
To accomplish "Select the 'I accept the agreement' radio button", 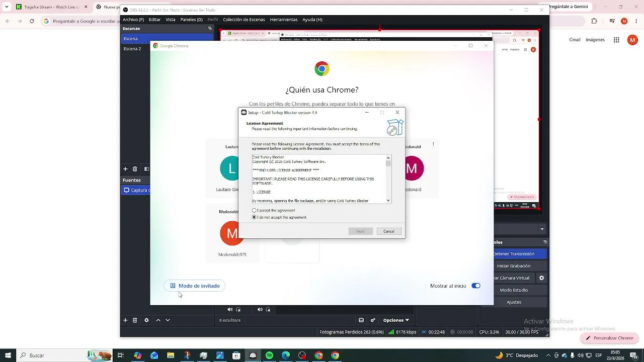I will coord(254,211).
